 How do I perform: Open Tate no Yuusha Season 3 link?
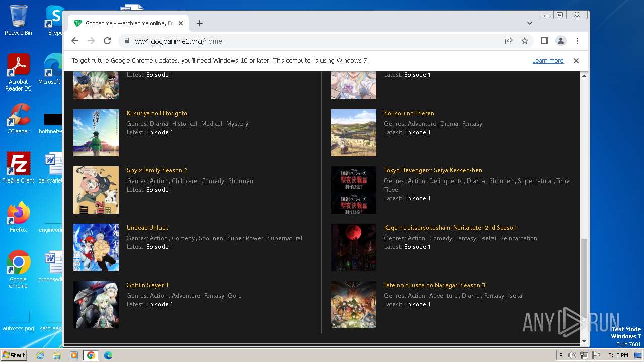[435, 285]
